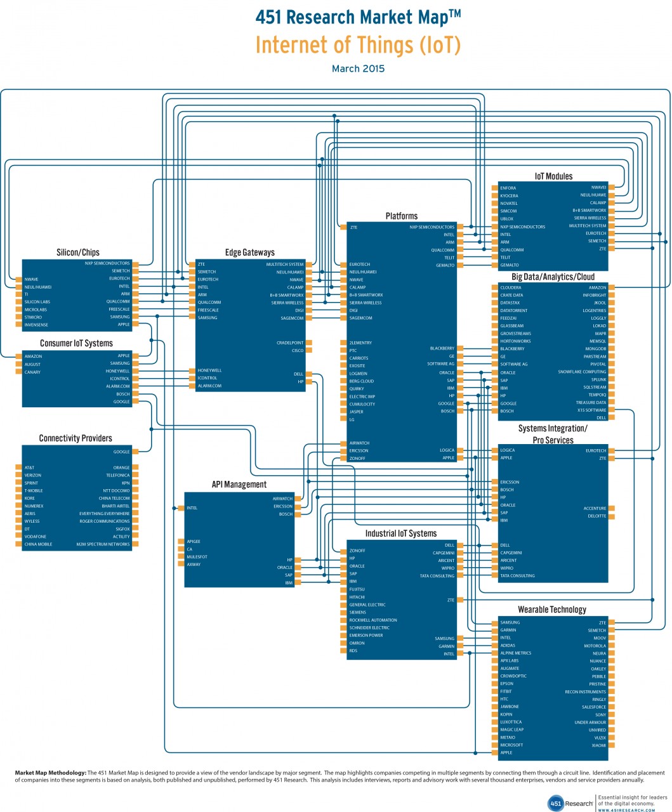Image resolution: width=672 pixels, height=812 pixels.
Task: Click CARRIOTS in Platforms box
Action: [x=359, y=358]
